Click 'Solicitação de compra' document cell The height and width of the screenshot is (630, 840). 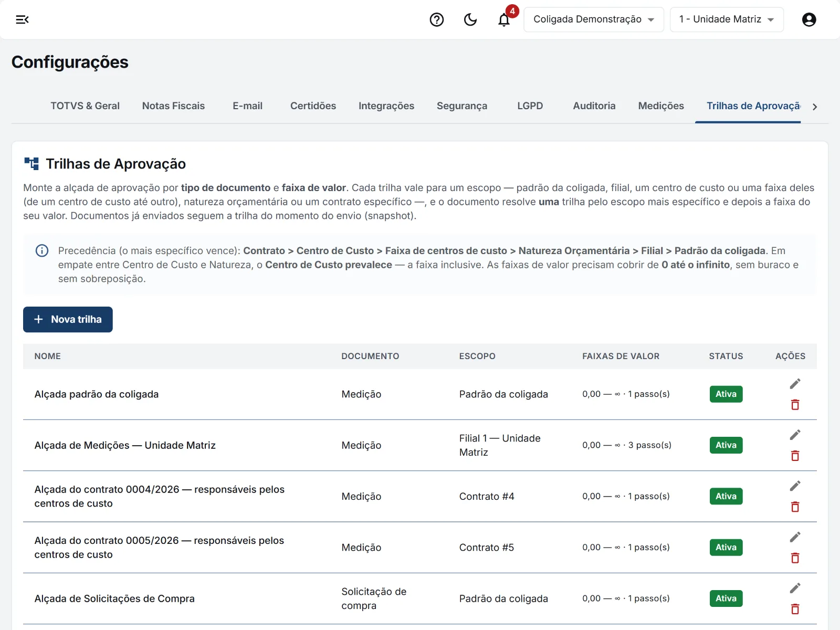tap(374, 598)
